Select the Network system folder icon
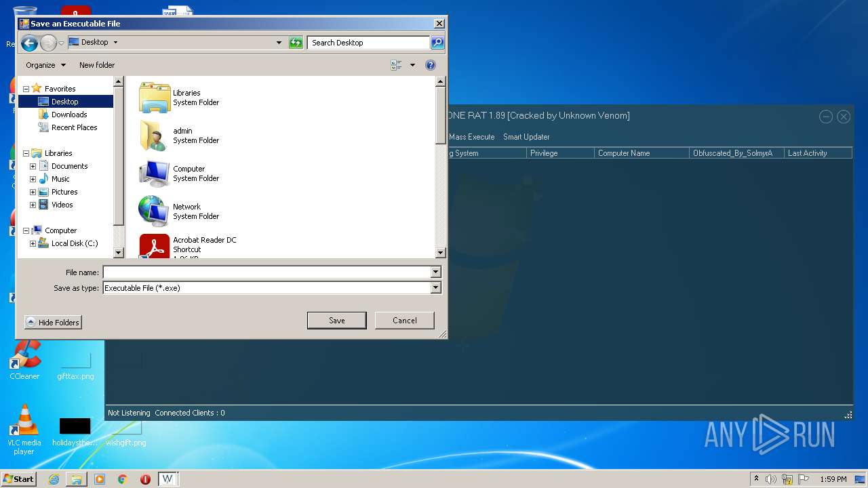The width and height of the screenshot is (868, 488). click(x=155, y=211)
